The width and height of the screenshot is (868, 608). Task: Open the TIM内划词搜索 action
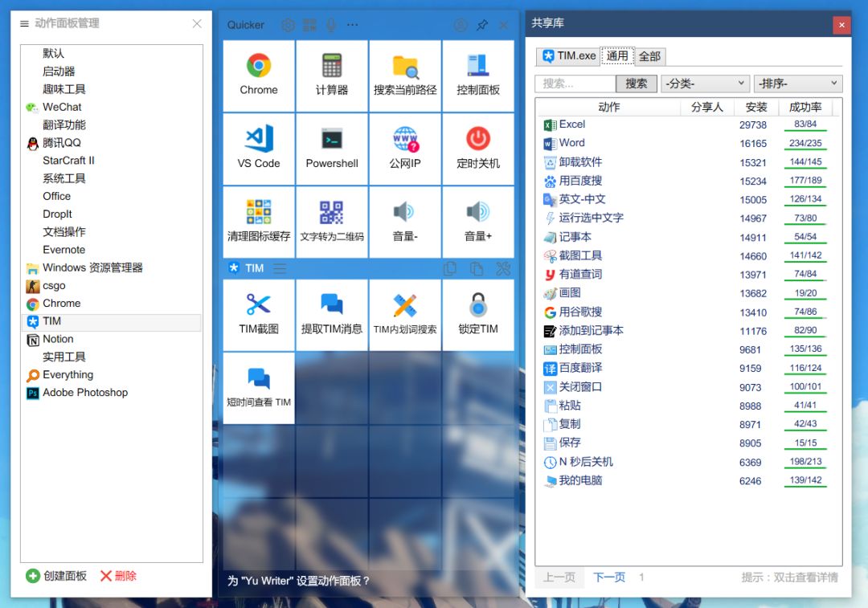pos(404,315)
